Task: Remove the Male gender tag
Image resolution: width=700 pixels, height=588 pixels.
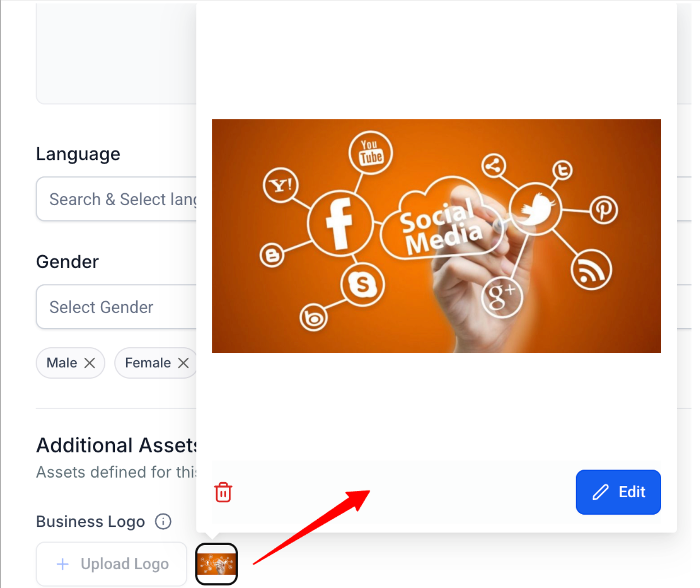Action: click(90, 363)
